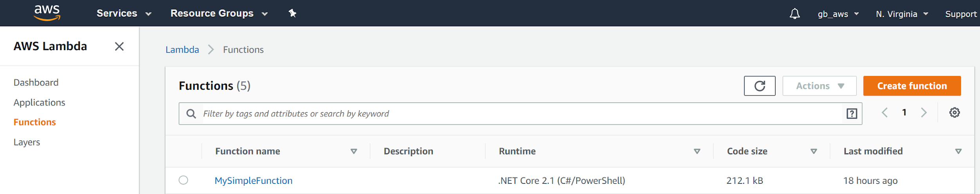Open the gb_aws account menu
980x194 pixels.
point(838,14)
